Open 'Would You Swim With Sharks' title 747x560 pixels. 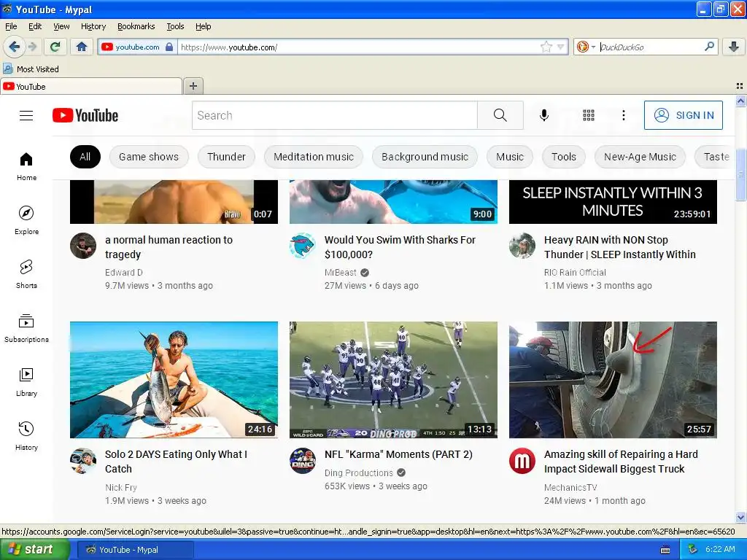400,247
